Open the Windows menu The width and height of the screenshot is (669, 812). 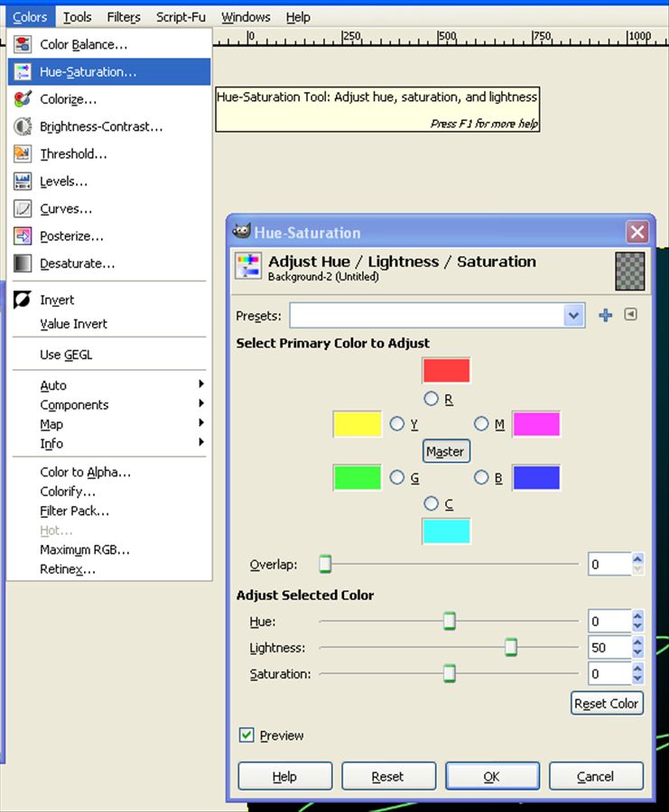tap(246, 17)
